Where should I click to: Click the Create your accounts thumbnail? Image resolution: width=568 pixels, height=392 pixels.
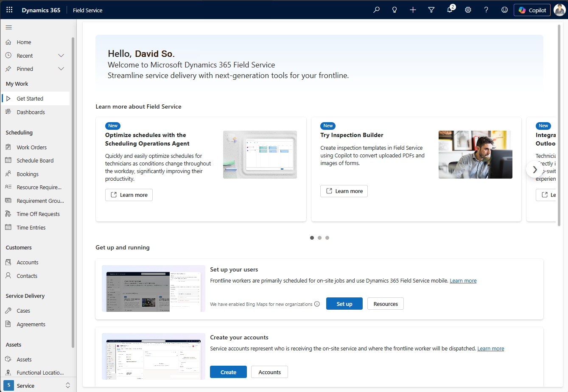[x=154, y=356]
